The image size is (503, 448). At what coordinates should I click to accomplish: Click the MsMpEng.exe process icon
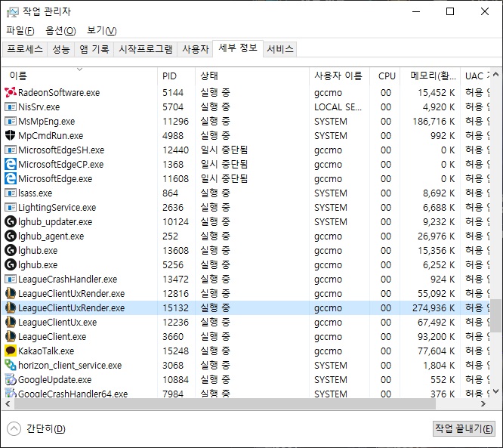[11, 122]
